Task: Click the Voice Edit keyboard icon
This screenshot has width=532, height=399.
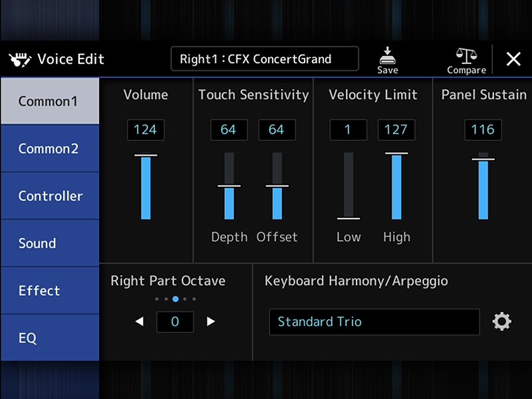Action: pos(21,59)
